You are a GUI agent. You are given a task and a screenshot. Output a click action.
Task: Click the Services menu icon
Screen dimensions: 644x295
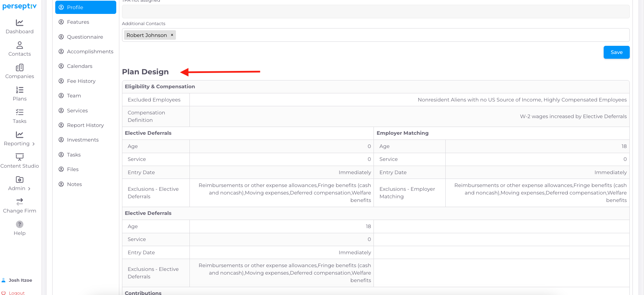pyautogui.click(x=61, y=111)
